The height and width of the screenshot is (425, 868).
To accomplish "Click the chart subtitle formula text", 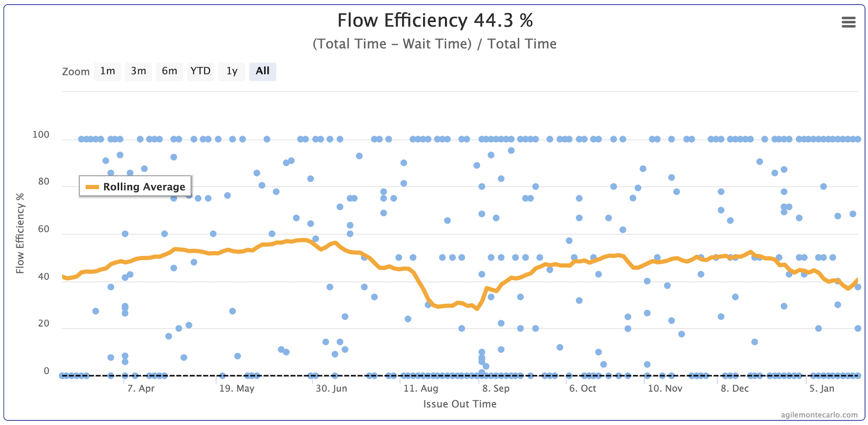I will coord(434,43).
